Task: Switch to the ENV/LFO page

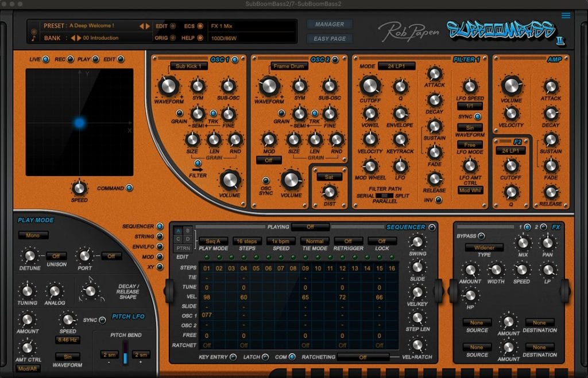Action: click(x=160, y=247)
